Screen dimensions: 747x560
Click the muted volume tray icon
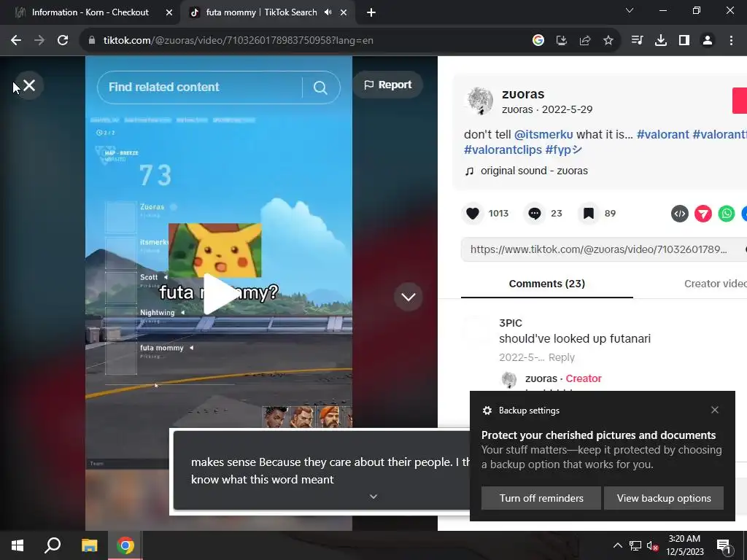tap(652, 545)
